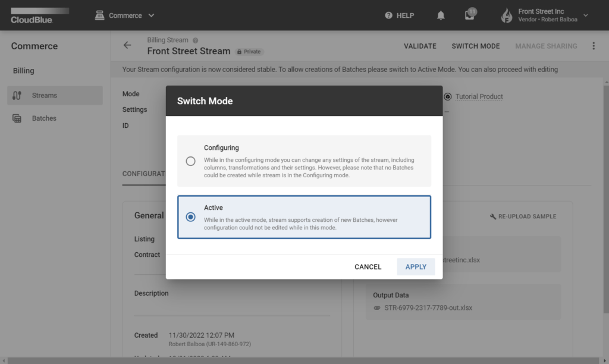Open the three-dot more actions menu
The height and width of the screenshot is (364, 609).
(x=594, y=46)
